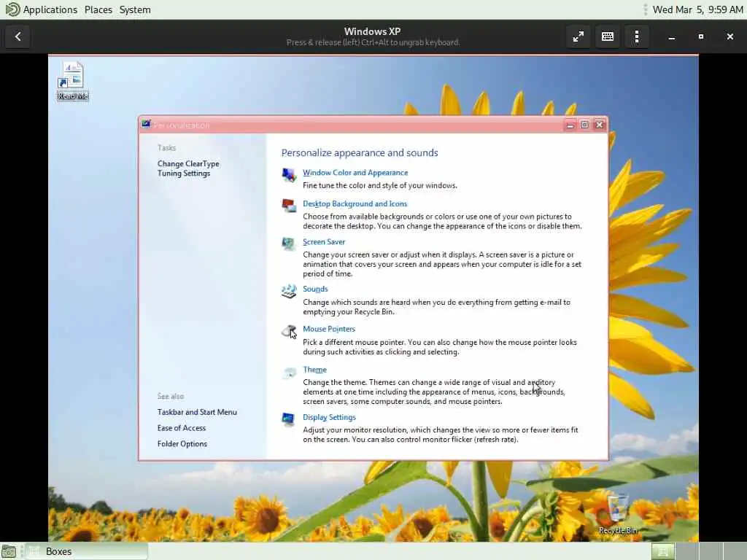Click the show desktop icon in bottom panel

click(x=9, y=551)
